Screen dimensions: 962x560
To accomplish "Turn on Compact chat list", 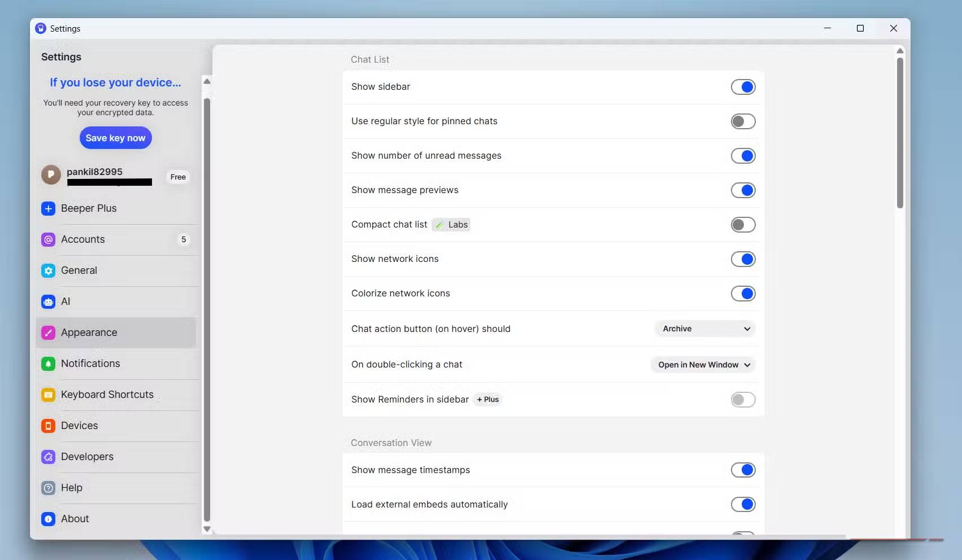I will (x=743, y=225).
